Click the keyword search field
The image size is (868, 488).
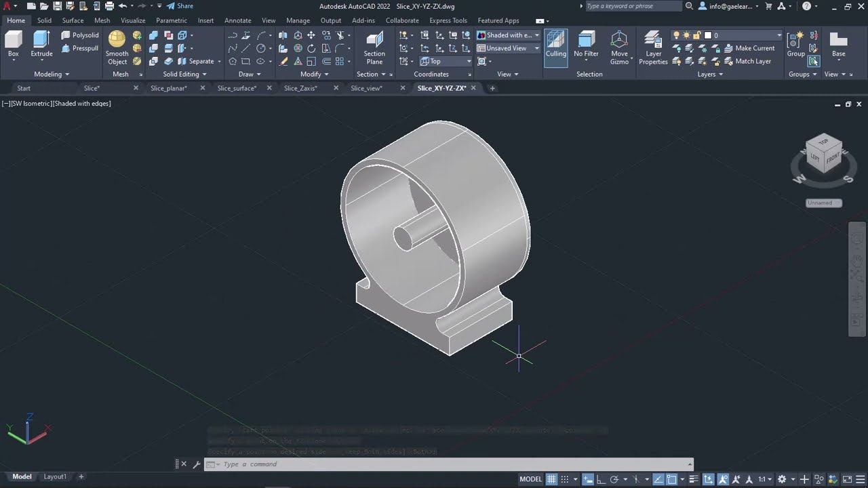[x=633, y=6]
